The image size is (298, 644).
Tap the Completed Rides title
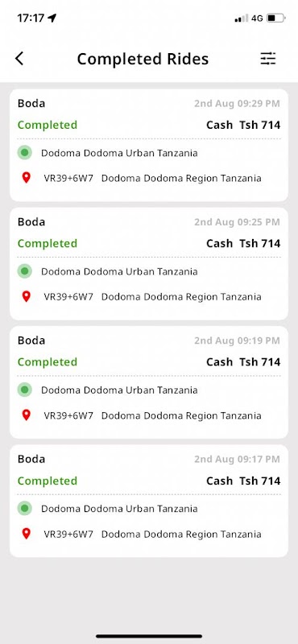click(143, 59)
